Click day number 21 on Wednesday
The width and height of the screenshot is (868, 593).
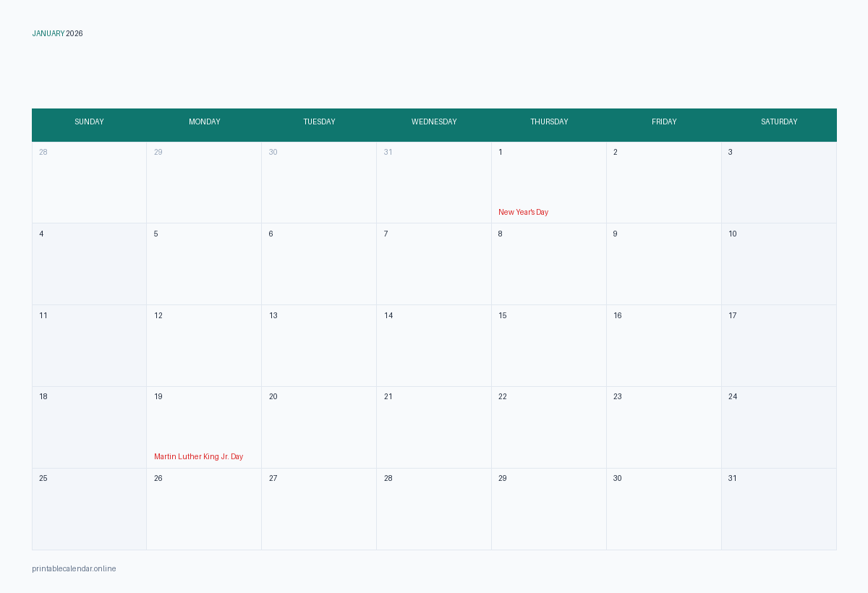point(388,396)
